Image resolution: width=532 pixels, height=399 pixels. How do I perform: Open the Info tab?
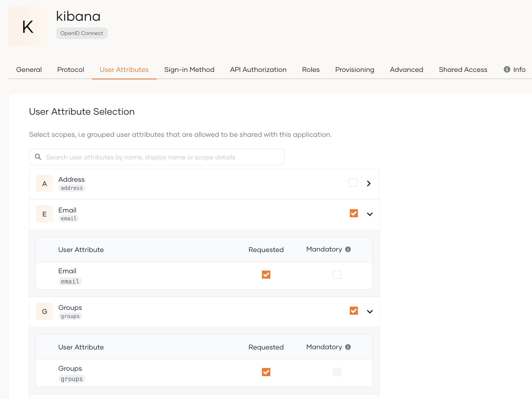point(514,69)
